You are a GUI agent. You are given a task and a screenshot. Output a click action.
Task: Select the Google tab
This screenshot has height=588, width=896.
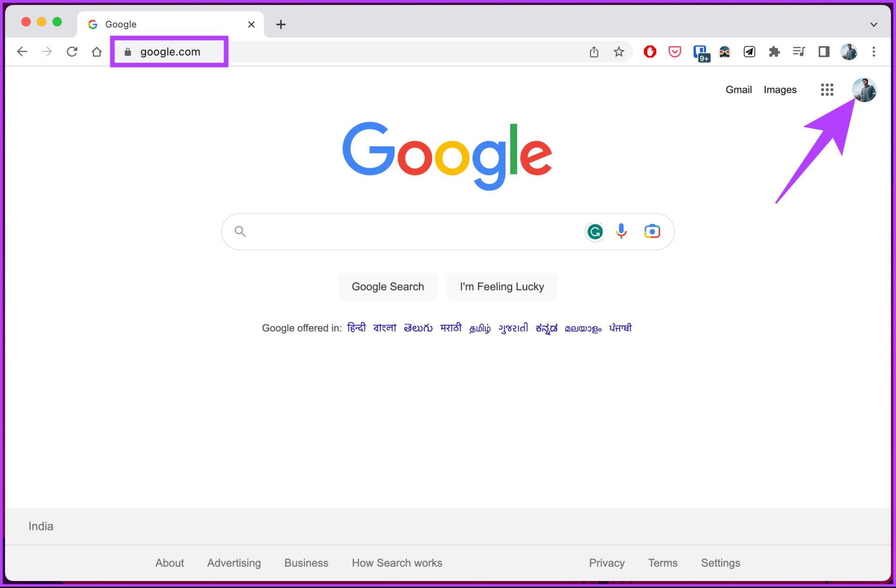[170, 24]
